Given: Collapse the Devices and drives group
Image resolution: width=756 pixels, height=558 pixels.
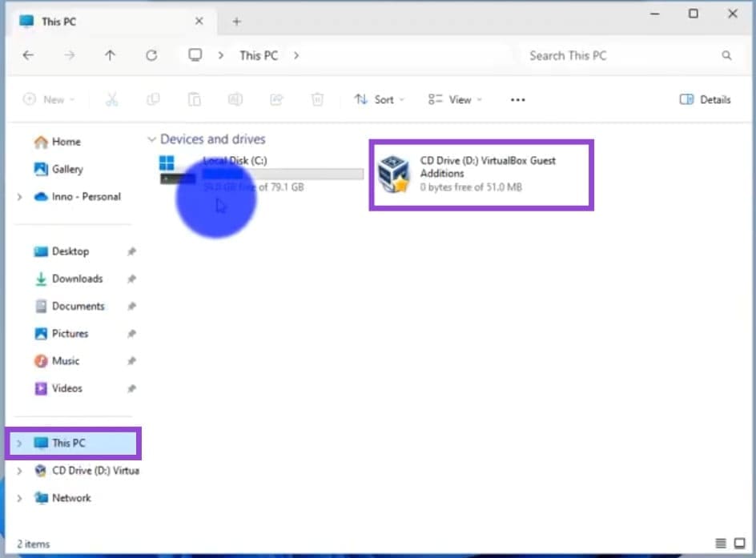Looking at the screenshot, I should pyautogui.click(x=151, y=139).
